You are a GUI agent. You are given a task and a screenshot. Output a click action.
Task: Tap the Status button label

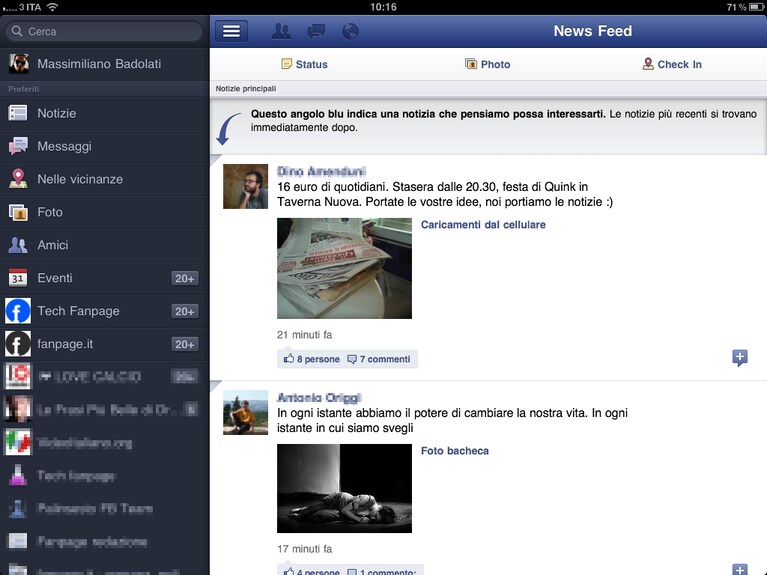pyautogui.click(x=312, y=64)
